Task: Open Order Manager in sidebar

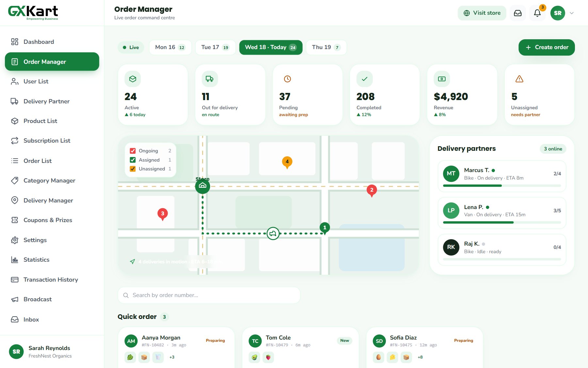Action: (x=52, y=61)
